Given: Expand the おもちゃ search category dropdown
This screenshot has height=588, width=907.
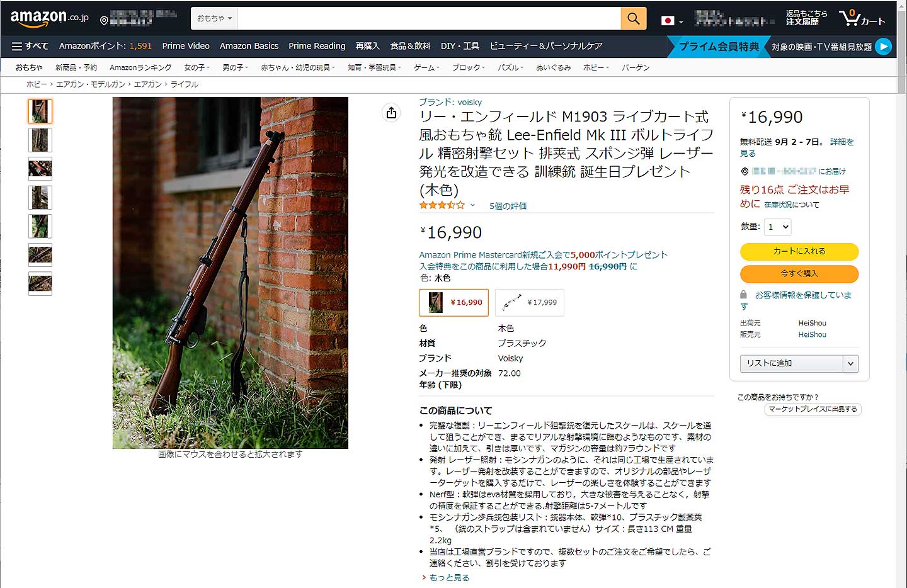Looking at the screenshot, I should tap(214, 19).
